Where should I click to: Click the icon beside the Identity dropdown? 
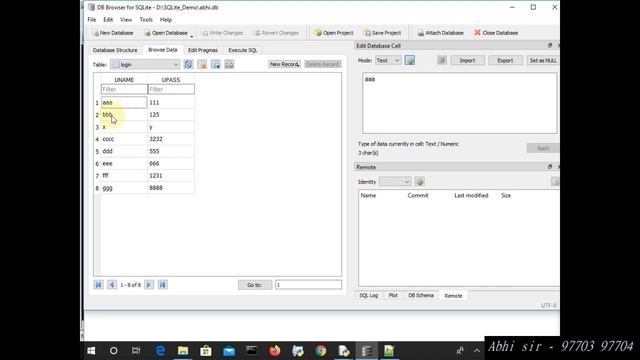[420, 182]
